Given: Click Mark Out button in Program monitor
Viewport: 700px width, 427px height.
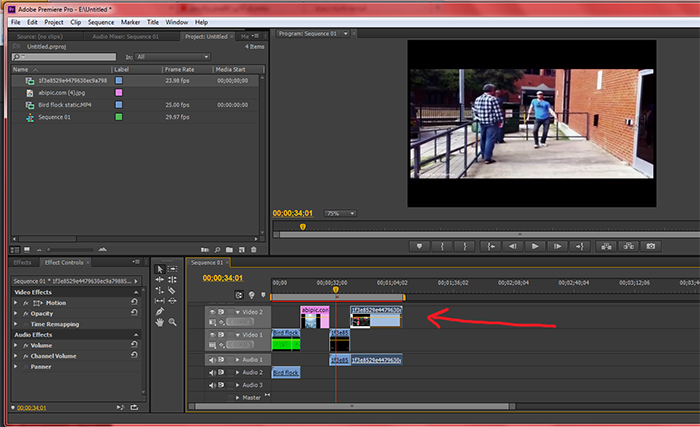Looking at the screenshot, I should pos(465,246).
